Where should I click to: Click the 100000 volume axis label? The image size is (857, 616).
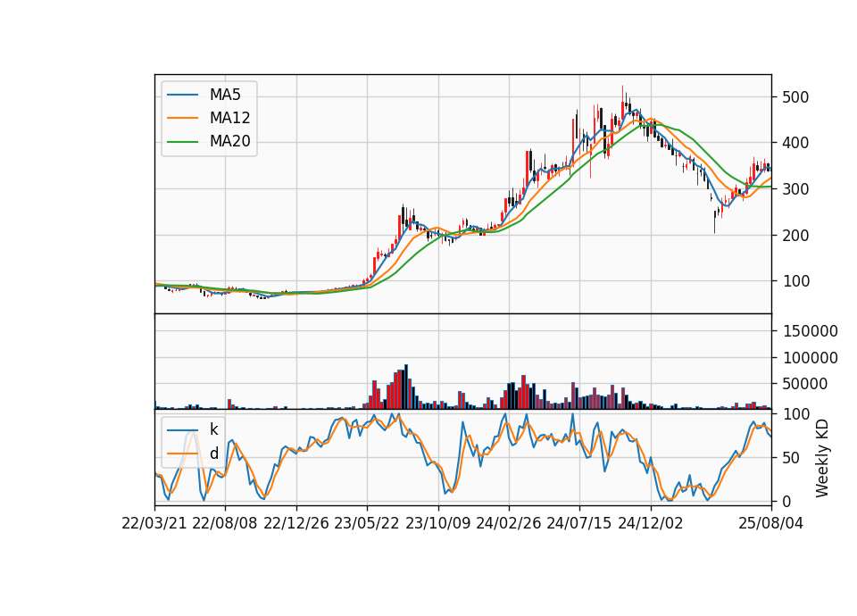(810, 358)
